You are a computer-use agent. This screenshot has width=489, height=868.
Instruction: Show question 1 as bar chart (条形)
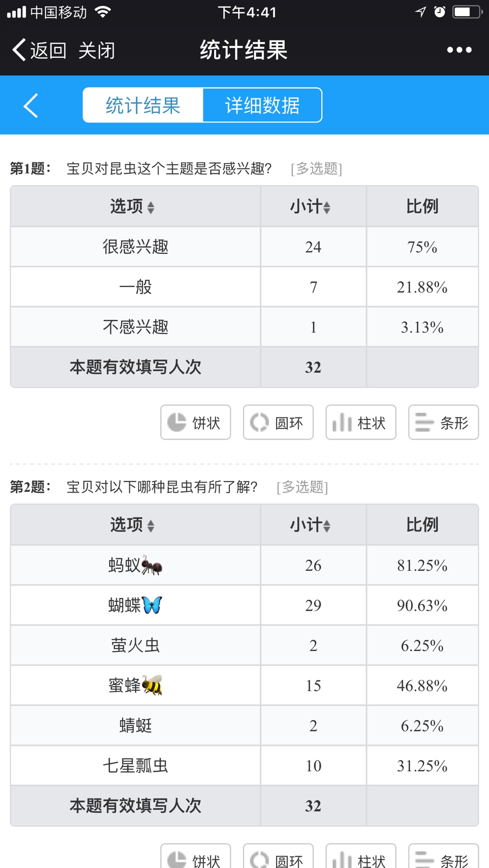tap(443, 422)
